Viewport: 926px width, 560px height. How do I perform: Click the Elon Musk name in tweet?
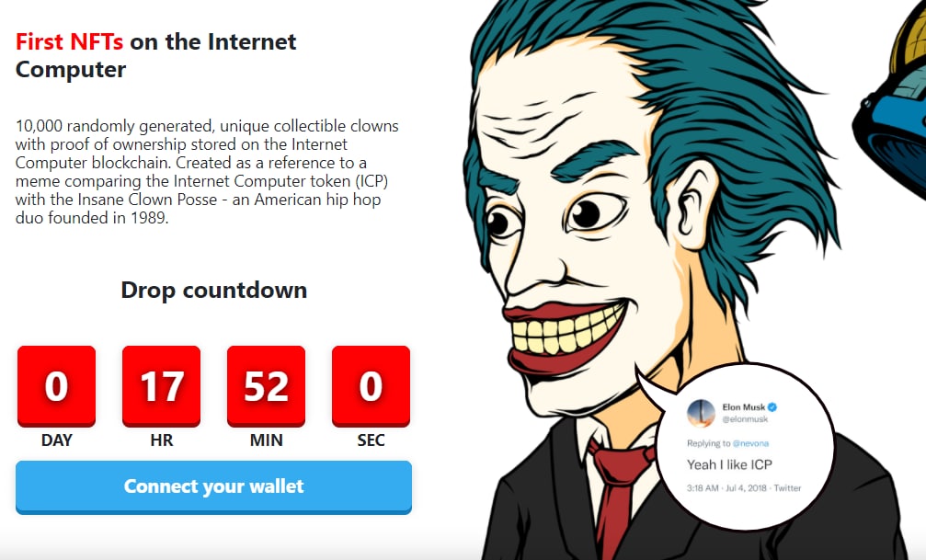(744, 407)
